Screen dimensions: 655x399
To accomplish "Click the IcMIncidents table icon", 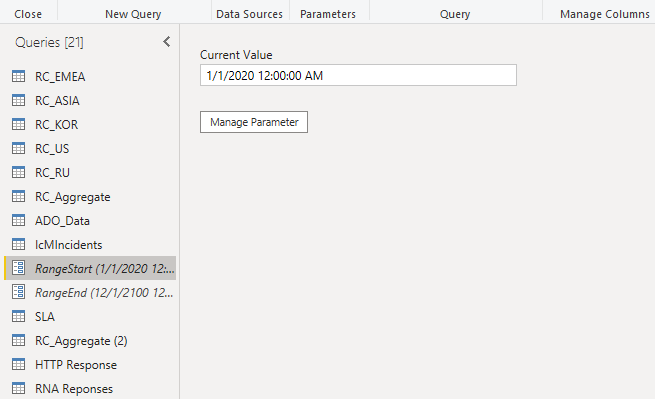I will (x=18, y=244).
